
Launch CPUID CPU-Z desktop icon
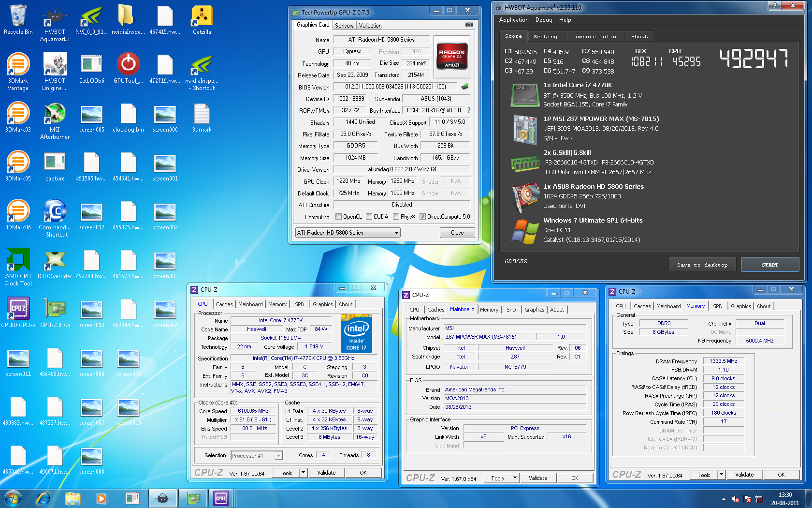(x=18, y=313)
